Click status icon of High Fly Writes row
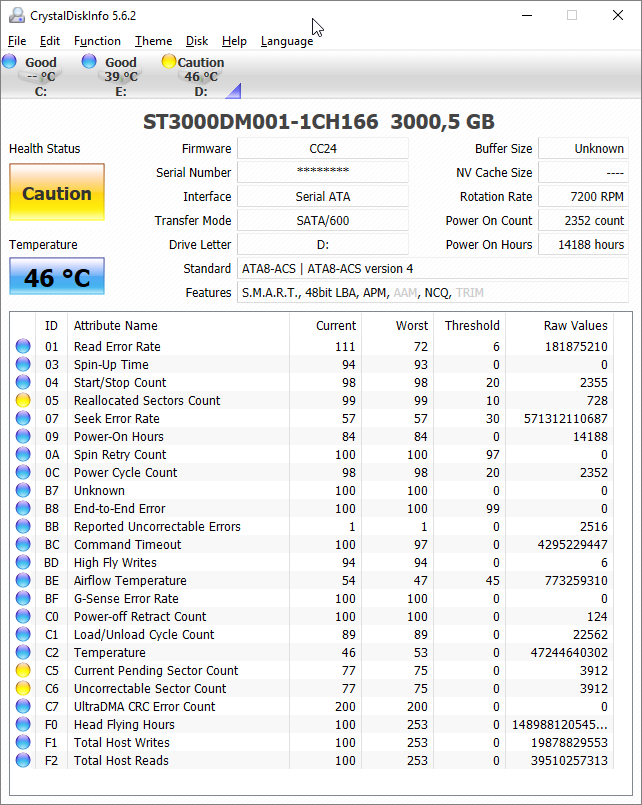 pos(23,562)
